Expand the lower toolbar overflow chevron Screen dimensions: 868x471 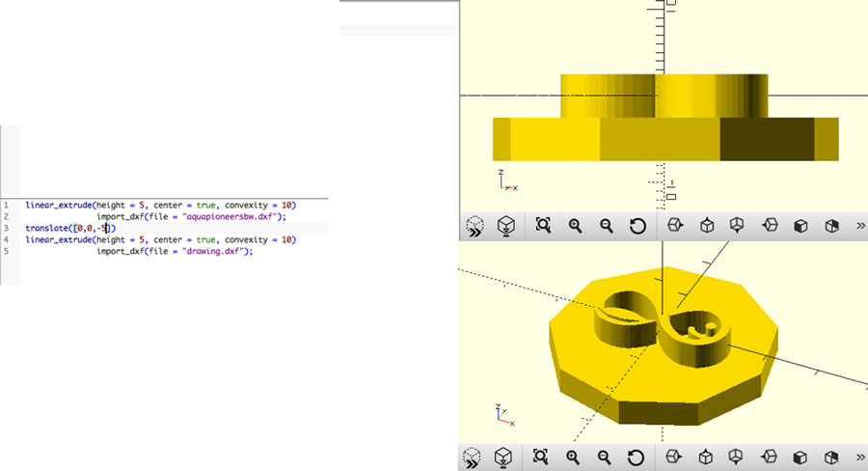860,457
